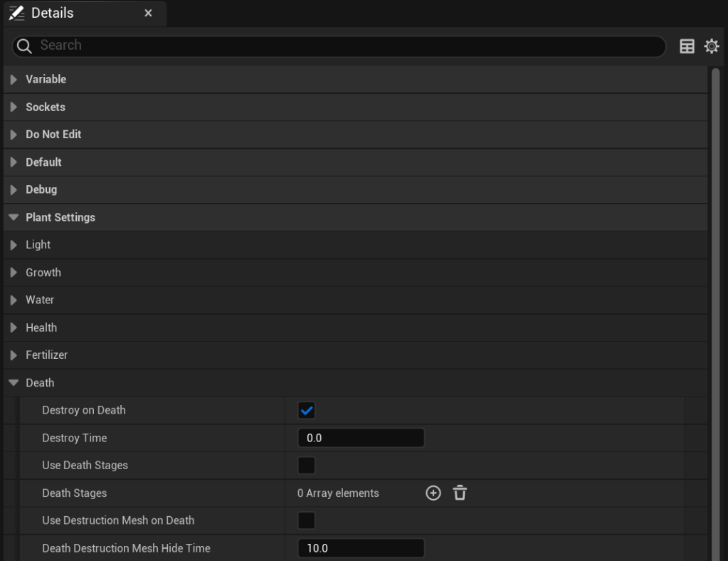Remove all Death Stages elements with trash icon
This screenshot has height=561, width=728.
pos(460,493)
